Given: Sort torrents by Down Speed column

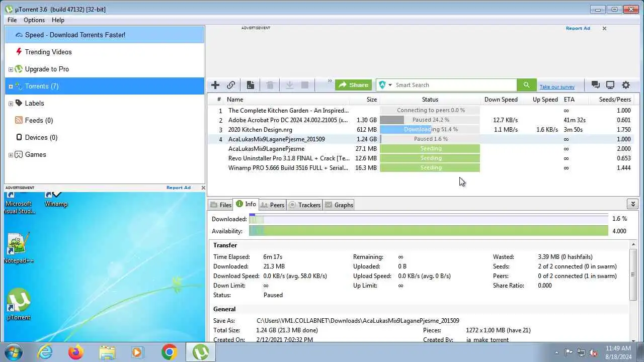Looking at the screenshot, I should [x=501, y=100].
